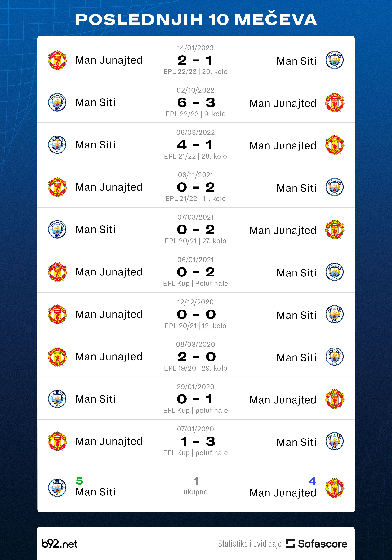Click the green number 5 for Man Siti wins
This screenshot has height=560, width=392.
point(79,481)
